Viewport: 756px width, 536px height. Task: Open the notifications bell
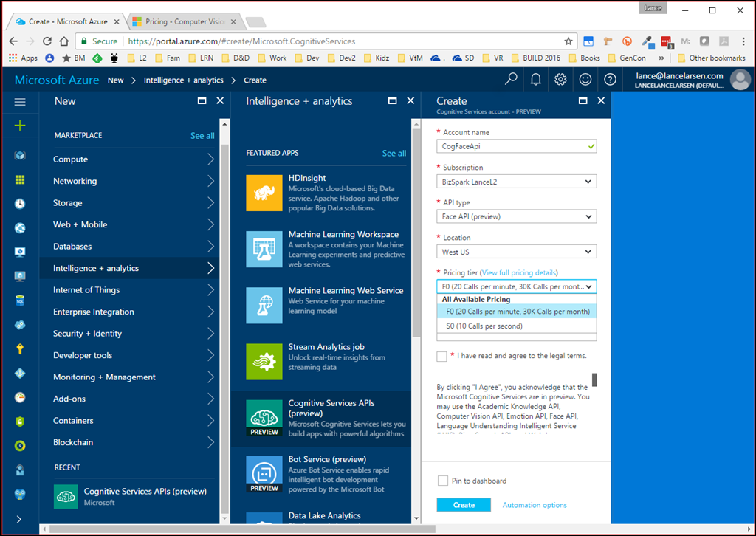tap(536, 80)
